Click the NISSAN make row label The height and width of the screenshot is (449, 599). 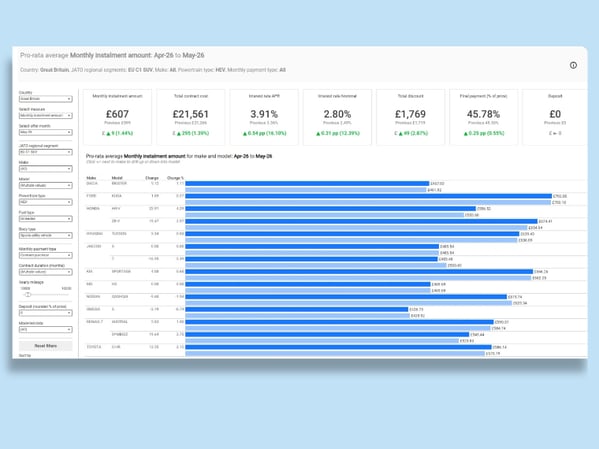[x=93, y=297]
